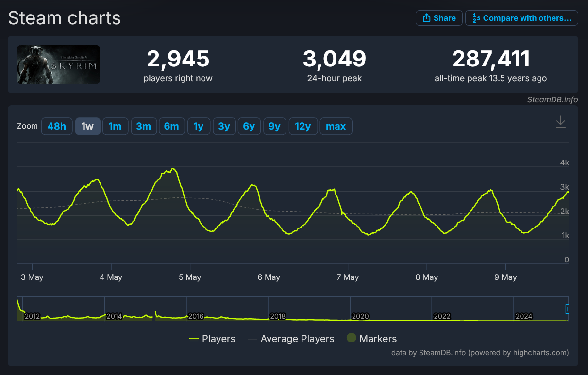Show the max time range

[336, 126]
